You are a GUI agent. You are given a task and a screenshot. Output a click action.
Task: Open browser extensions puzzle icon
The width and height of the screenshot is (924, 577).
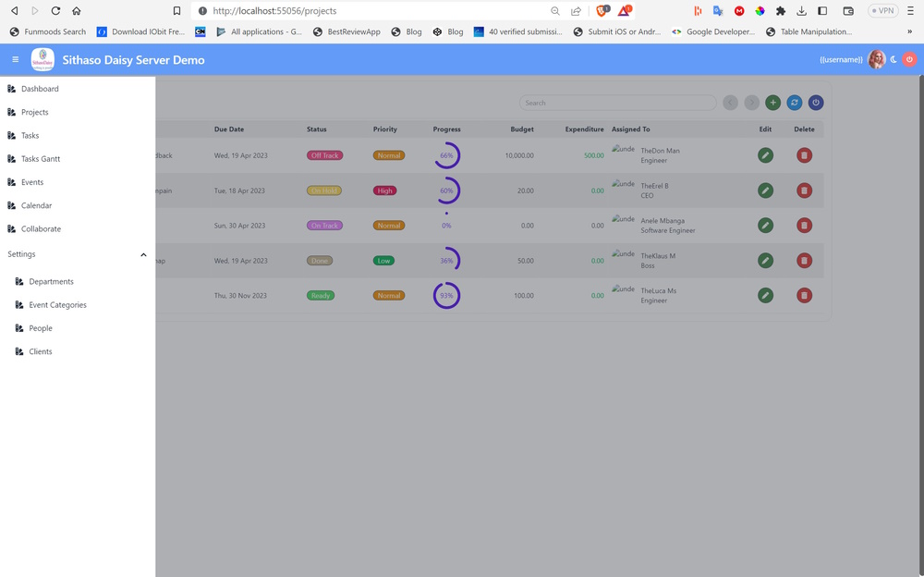780,10
